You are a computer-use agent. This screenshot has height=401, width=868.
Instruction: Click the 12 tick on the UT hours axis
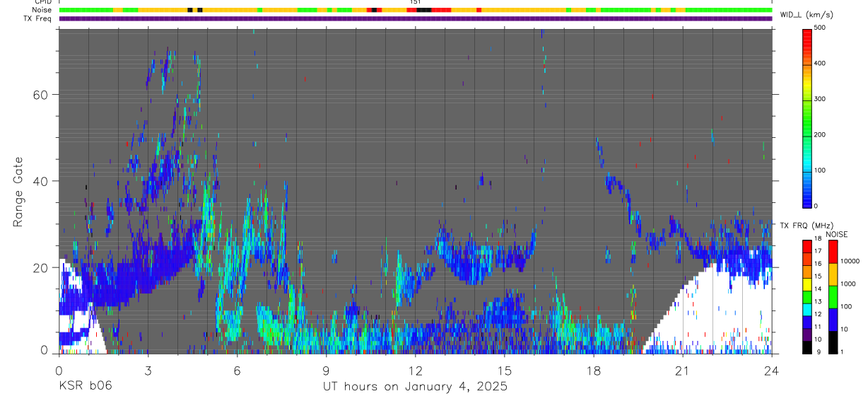pyautogui.click(x=416, y=371)
